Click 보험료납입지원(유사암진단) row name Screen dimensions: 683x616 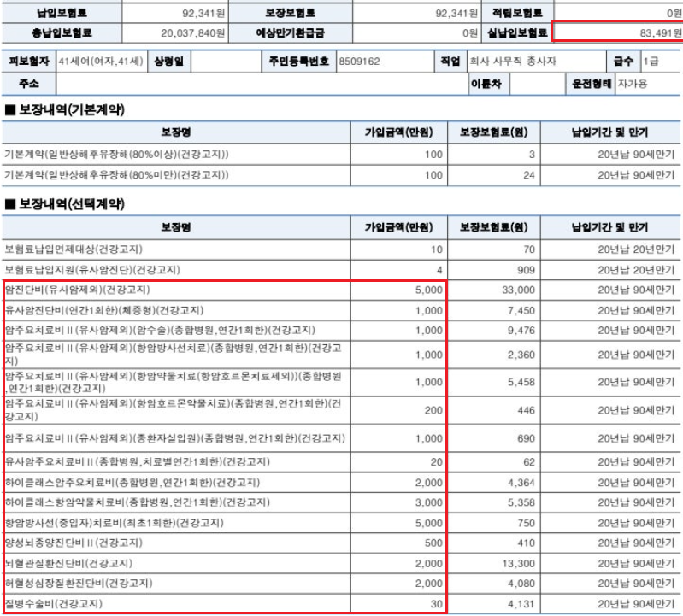(92, 270)
